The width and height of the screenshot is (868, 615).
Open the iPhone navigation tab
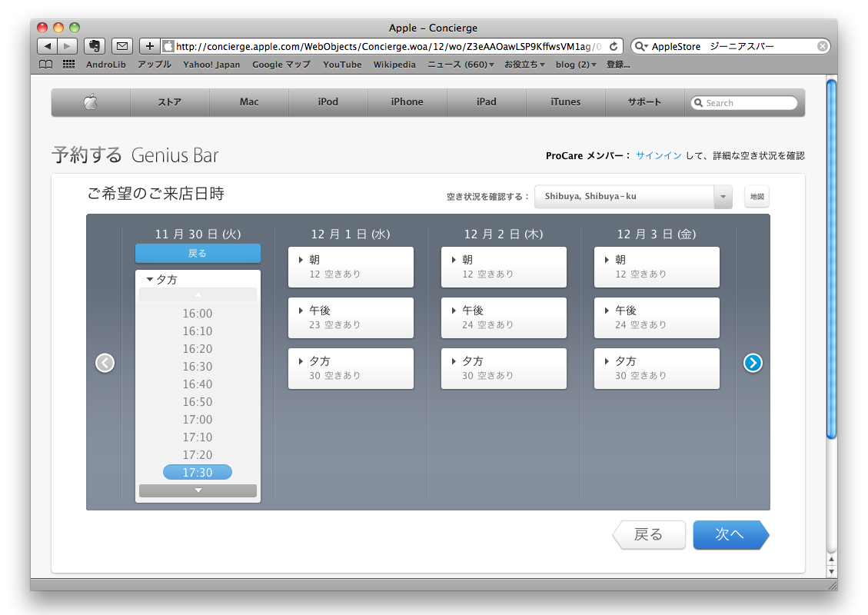(407, 101)
